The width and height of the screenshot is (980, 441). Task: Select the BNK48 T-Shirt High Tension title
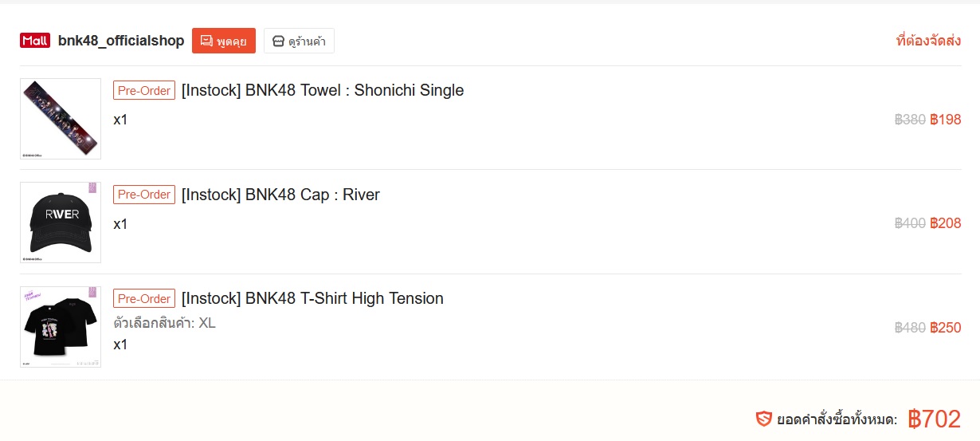[312, 298]
